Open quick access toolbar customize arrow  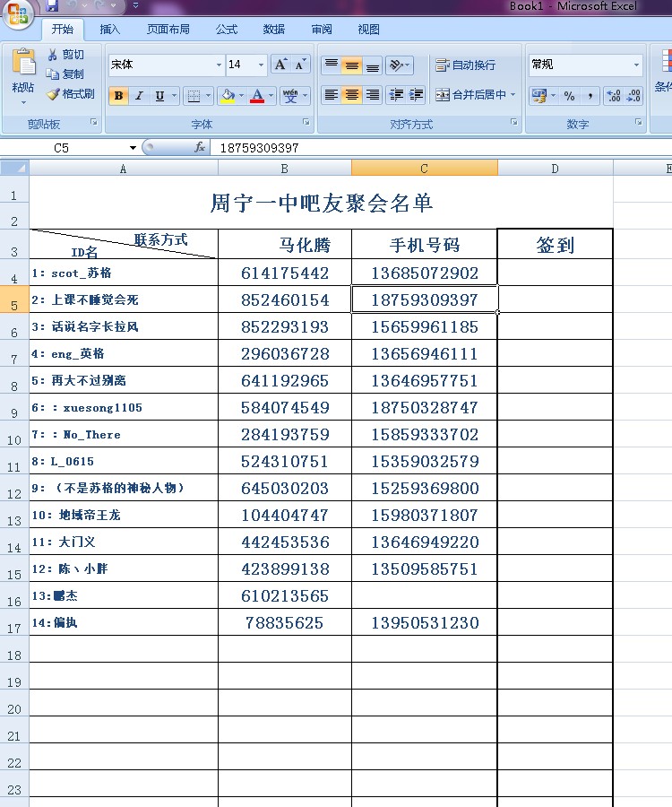pyautogui.click(x=135, y=5)
